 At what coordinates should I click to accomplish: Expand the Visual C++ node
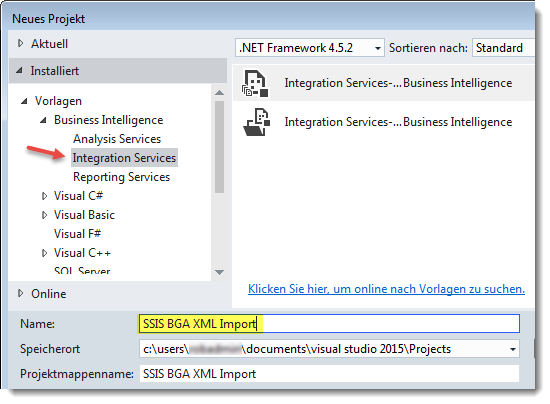[44, 253]
